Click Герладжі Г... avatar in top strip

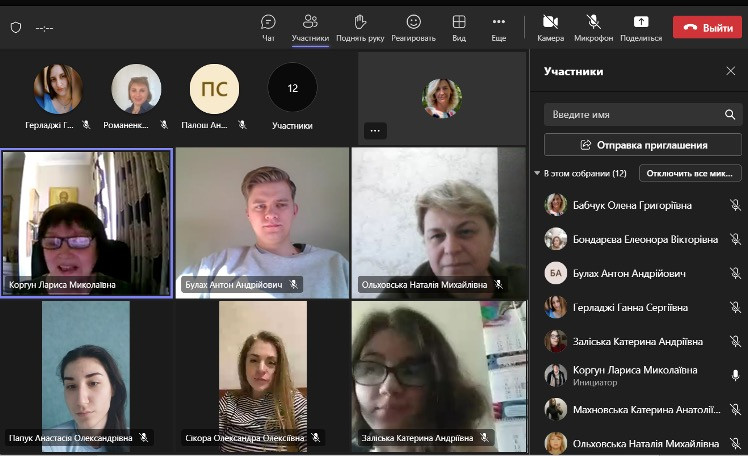point(58,89)
